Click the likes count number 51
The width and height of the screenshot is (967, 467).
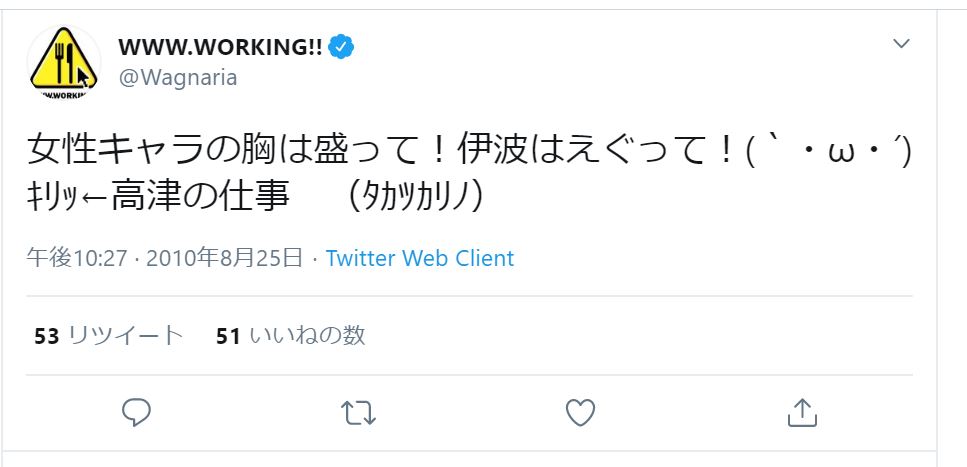click(228, 335)
